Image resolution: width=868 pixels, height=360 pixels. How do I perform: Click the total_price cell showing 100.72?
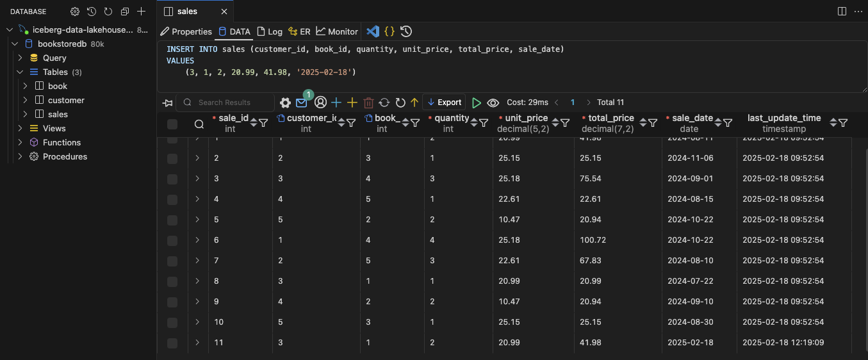(x=593, y=240)
